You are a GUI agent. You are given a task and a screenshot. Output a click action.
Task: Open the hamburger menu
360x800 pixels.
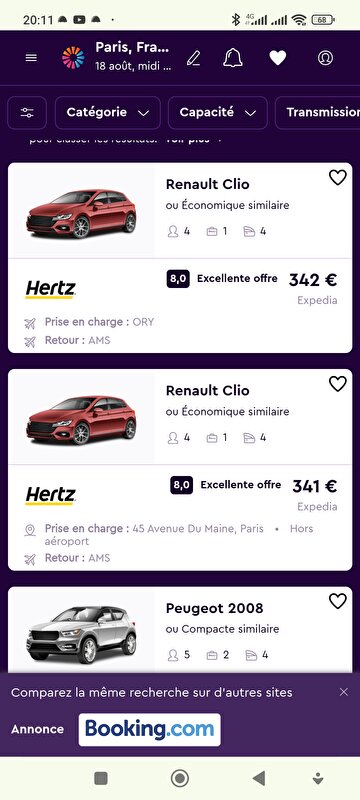tap(31, 58)
